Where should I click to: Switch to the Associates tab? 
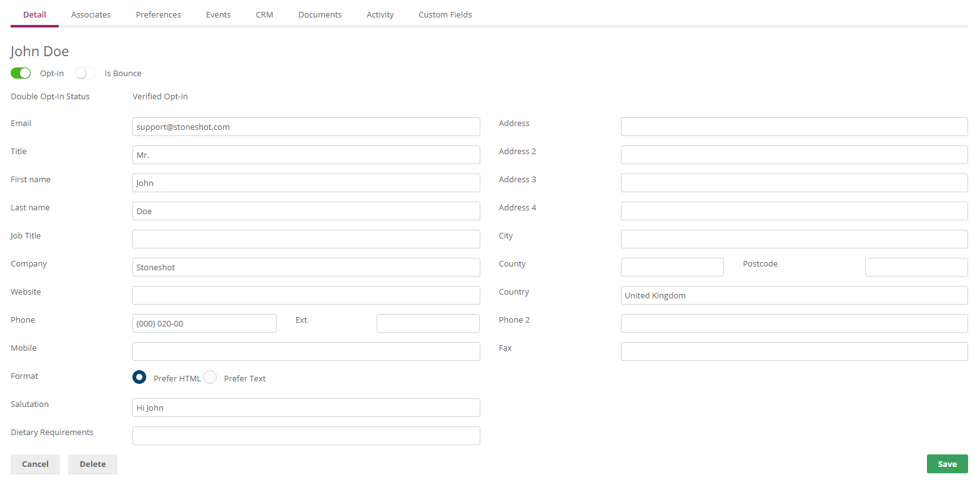pyautogui.click(x=91, y=14)
